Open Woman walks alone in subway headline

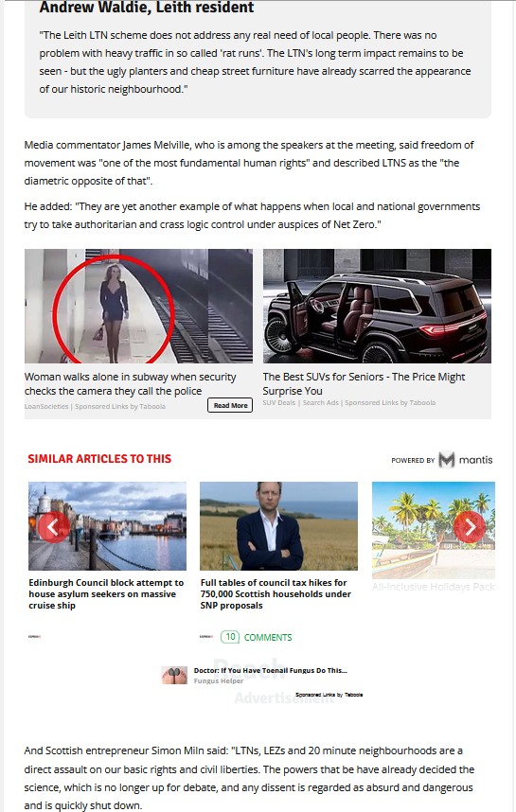pyautogui.click(x=130, y=383)
